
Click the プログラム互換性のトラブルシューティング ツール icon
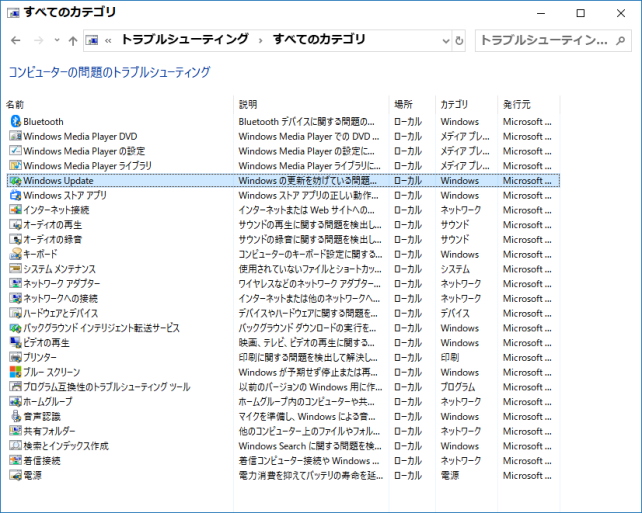pyautogui.click(x=16, y=386)
